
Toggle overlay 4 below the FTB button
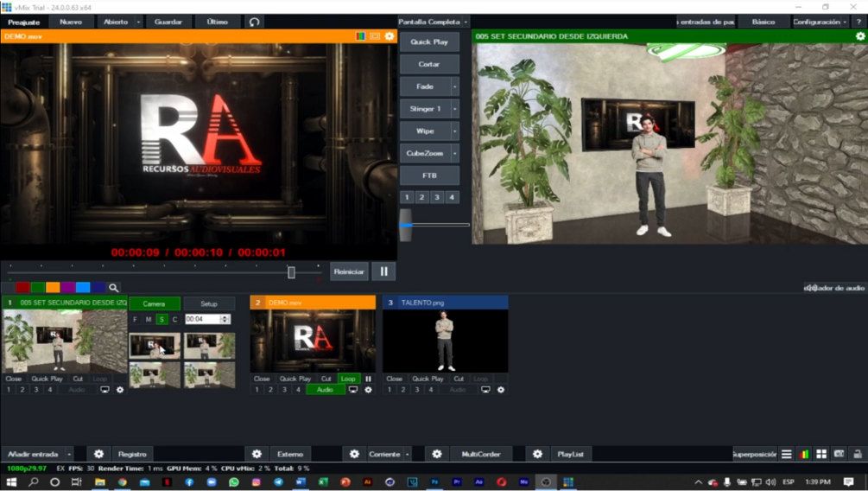point(452,197)
